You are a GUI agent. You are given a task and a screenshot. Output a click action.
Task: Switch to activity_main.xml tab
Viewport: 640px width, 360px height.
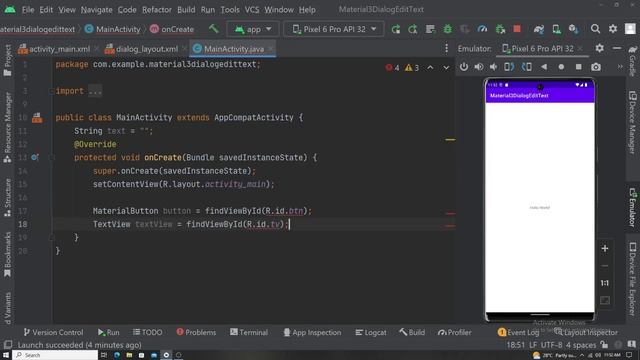click(59, 49)
